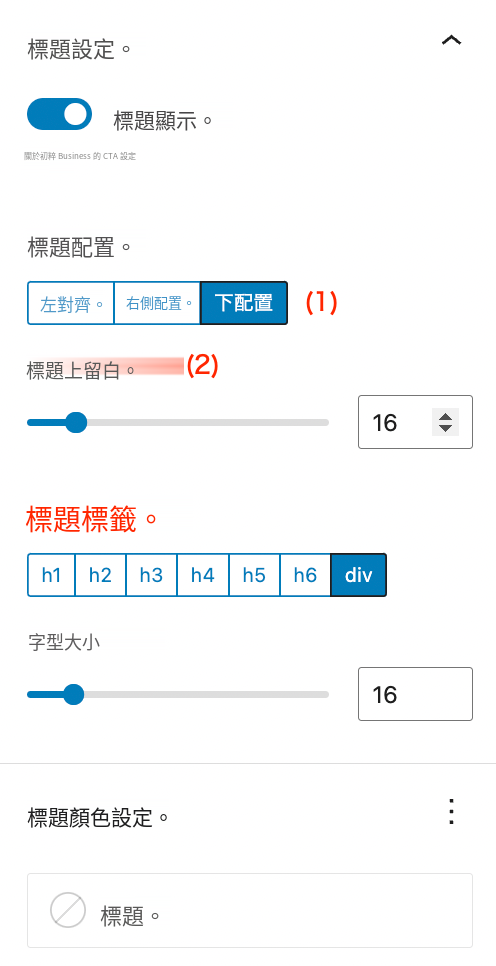Increase 標題上留白 with up stepper arrow
The image size is (496, 966).
click(x=445, y=416)
